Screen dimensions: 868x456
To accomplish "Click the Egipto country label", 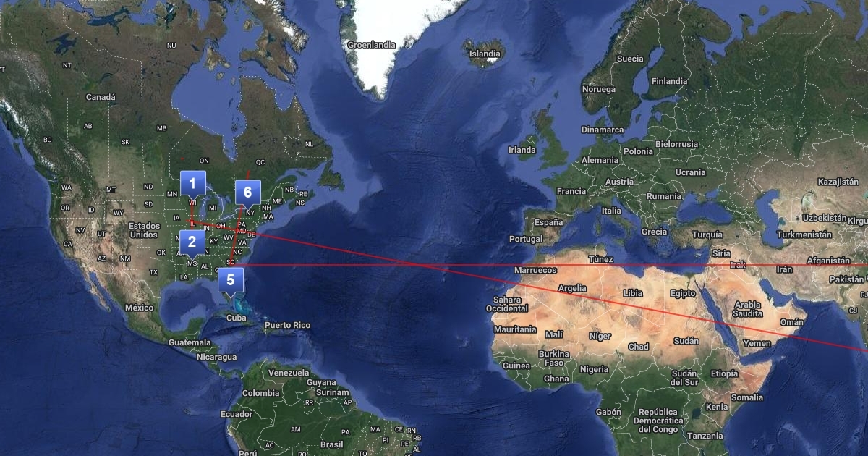I will [x=683, y=293].
